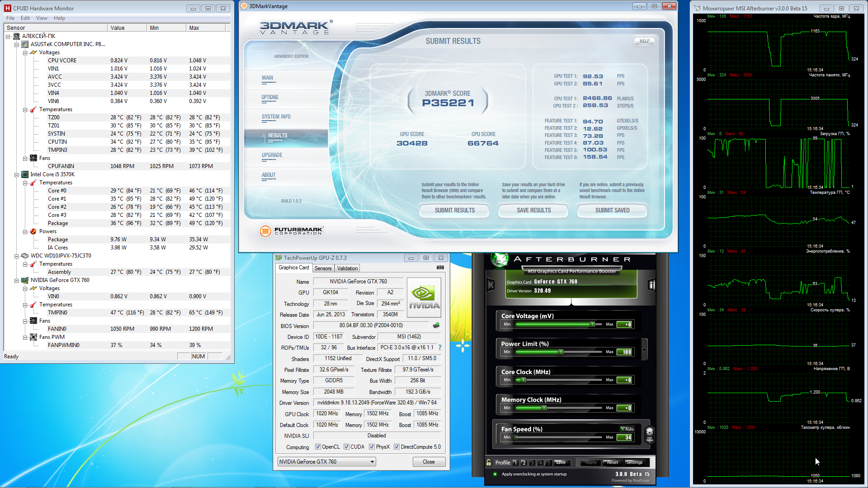Open User Define fan settings gear icon
868x488 pixels.
pyautogui.click(x=650, y=434)
